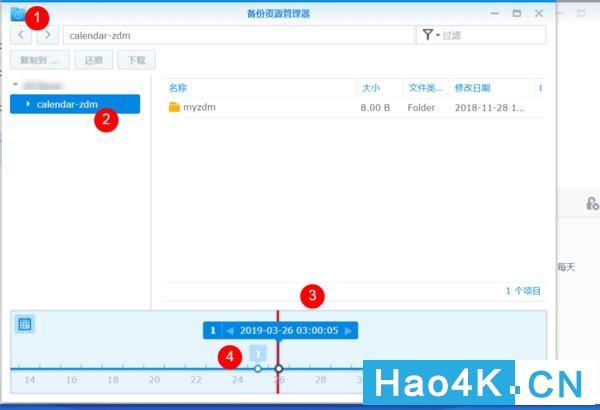Click date 18 on the timeline

(x=112, y=380)
